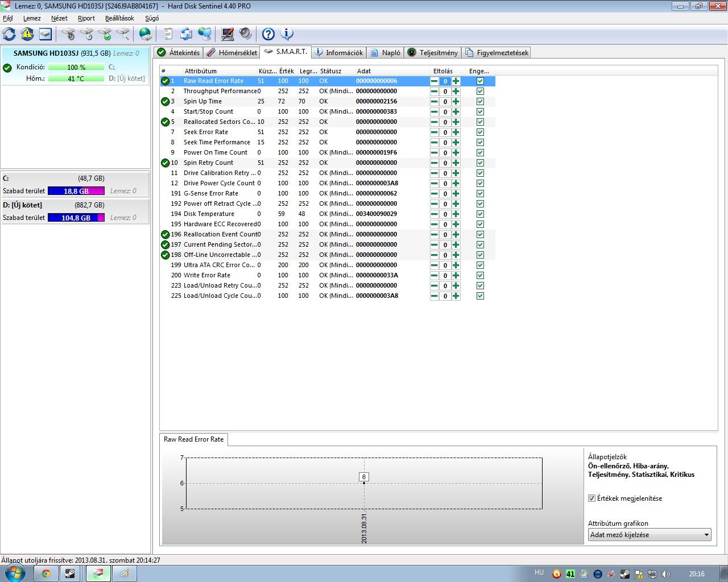Screen dimensions: 728x582
Task: Uncheck the enable box for Disk Temperature
Action: 480,214
